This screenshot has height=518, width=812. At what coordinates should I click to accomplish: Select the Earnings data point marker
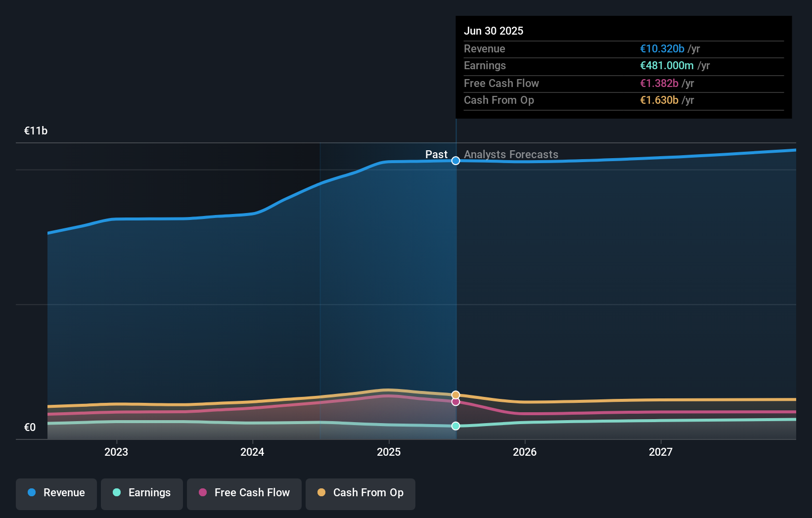coord(455,426)
